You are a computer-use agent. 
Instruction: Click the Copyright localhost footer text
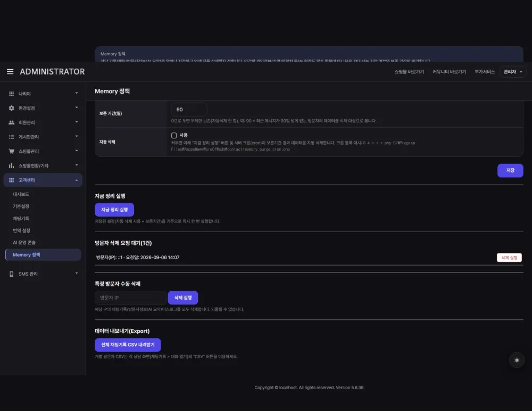click(309, 388)
